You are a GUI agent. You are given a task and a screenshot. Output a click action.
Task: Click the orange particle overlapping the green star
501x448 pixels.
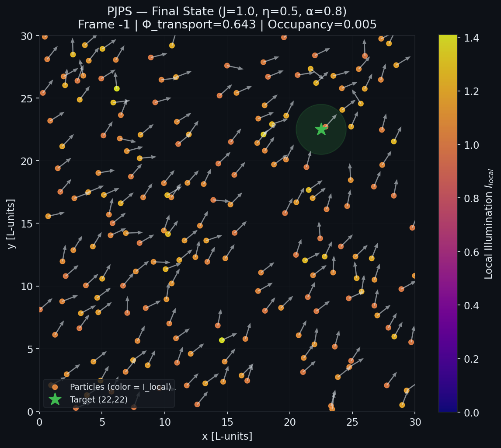point(326,127)
